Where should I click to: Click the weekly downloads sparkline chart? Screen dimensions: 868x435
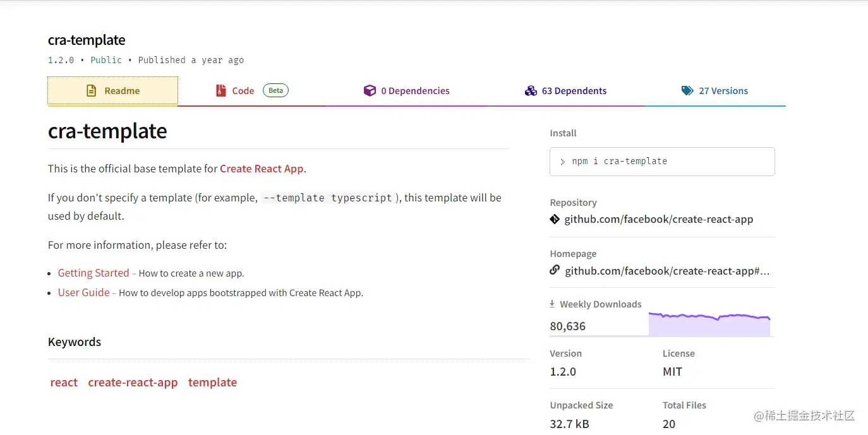click(709, 325)
